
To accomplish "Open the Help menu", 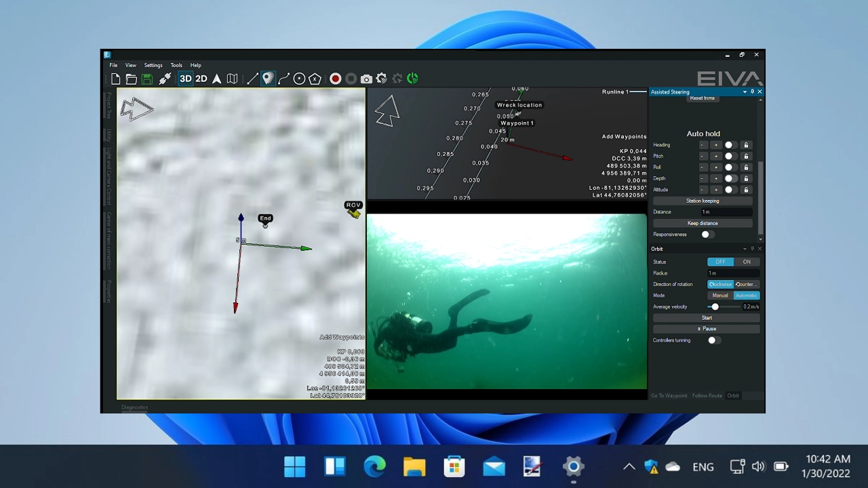I will tap(196, 65).
